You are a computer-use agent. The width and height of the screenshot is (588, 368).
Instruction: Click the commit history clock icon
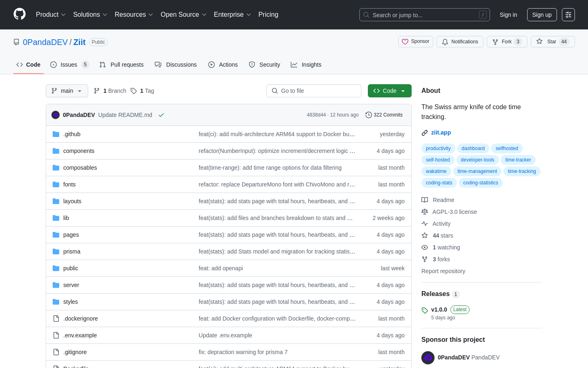click(369, 115)
